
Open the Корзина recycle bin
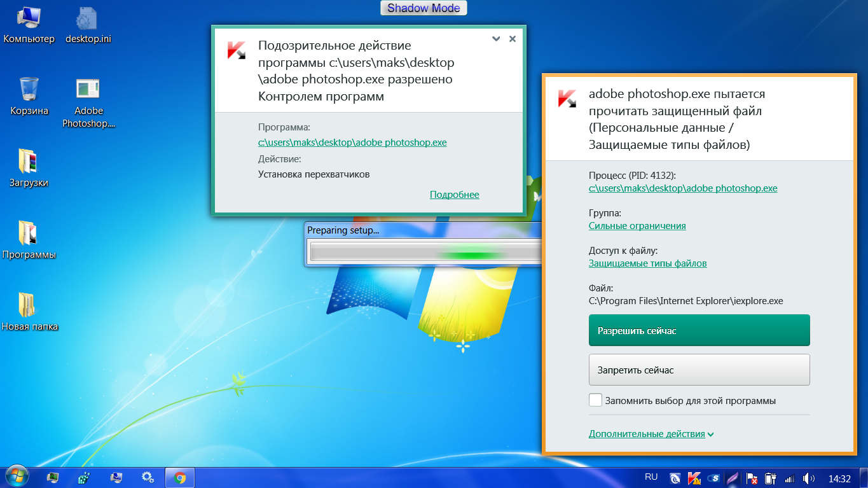pos(29,97)
